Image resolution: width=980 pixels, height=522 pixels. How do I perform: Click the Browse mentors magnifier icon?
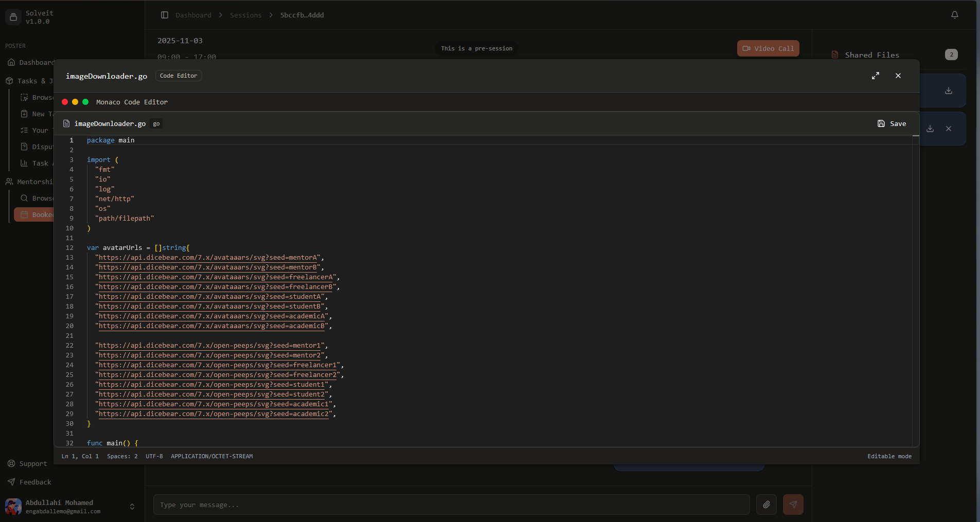(x=24, y=198)
